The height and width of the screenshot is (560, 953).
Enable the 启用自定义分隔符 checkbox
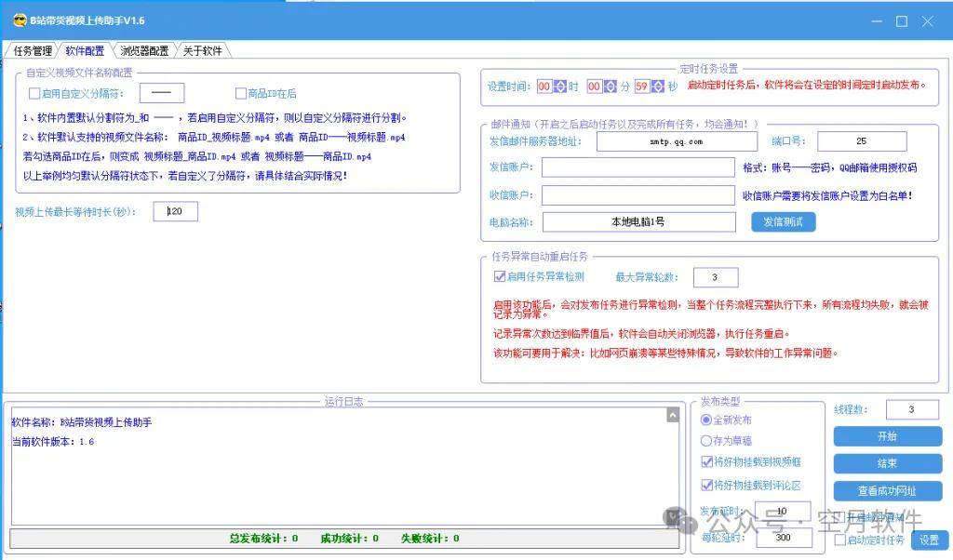[35, 93]
